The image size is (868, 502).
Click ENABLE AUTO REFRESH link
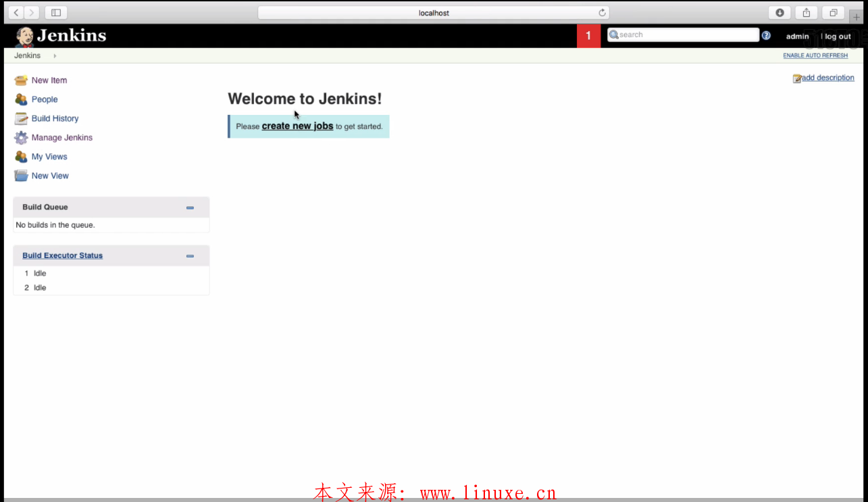point(815,55)
